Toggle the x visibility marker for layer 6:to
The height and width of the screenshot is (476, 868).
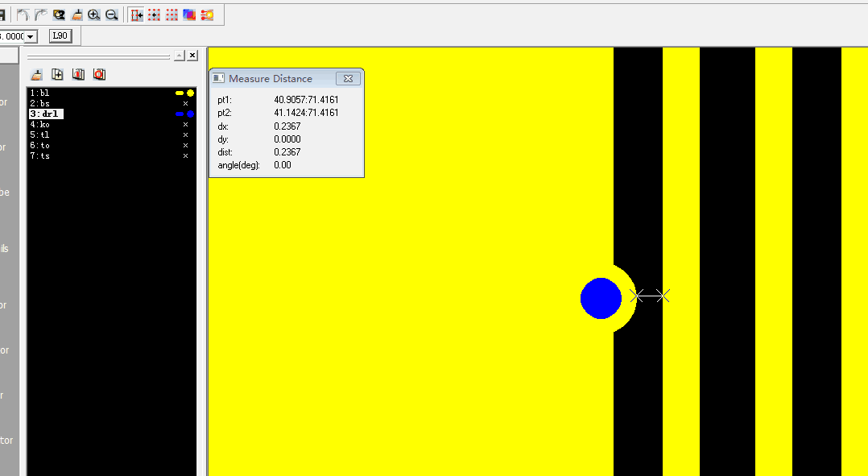185,146
